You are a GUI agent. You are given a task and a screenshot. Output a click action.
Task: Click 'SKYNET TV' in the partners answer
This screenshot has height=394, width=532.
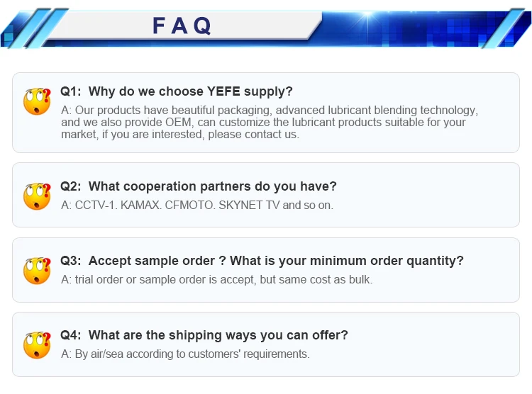pos(253,205)
